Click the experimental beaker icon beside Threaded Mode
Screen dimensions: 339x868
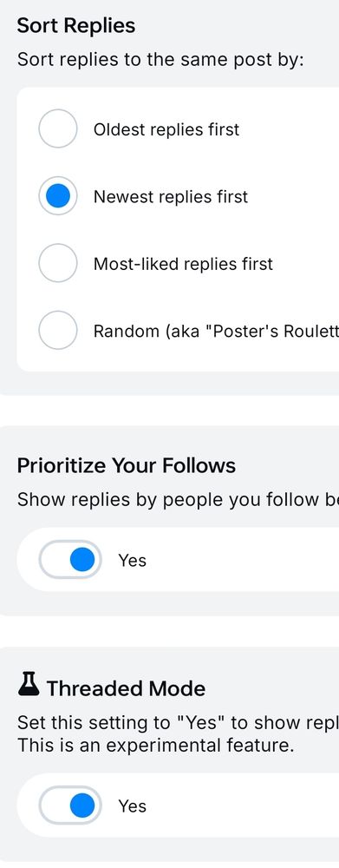pyautogui.click(x=29, y=684)
